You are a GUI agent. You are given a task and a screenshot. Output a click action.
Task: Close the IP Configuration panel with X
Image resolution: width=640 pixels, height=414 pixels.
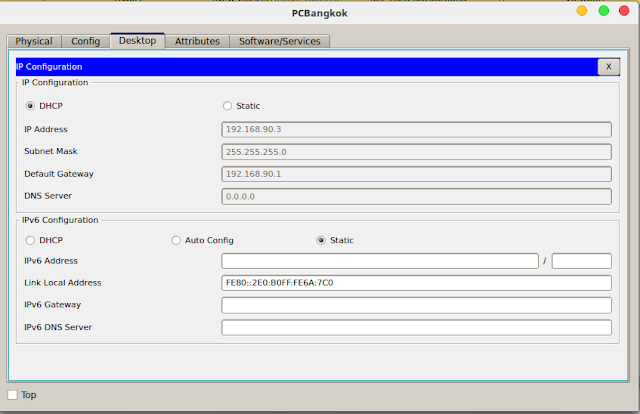pyautogui.click(x=609, y=67)
